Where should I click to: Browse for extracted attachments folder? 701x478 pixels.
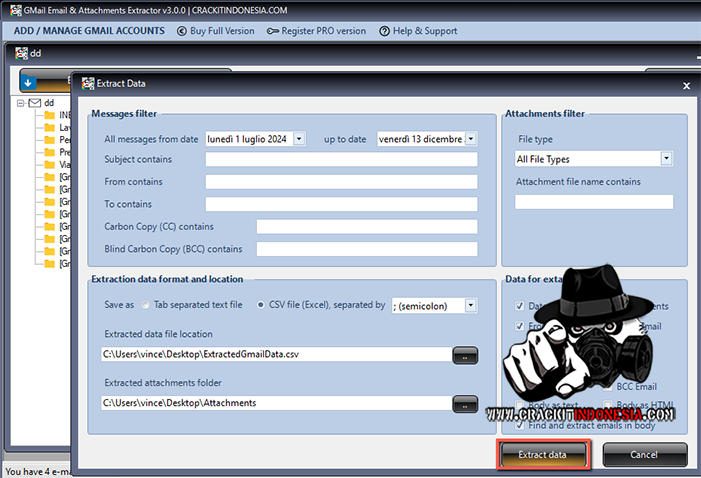(465, 404)
